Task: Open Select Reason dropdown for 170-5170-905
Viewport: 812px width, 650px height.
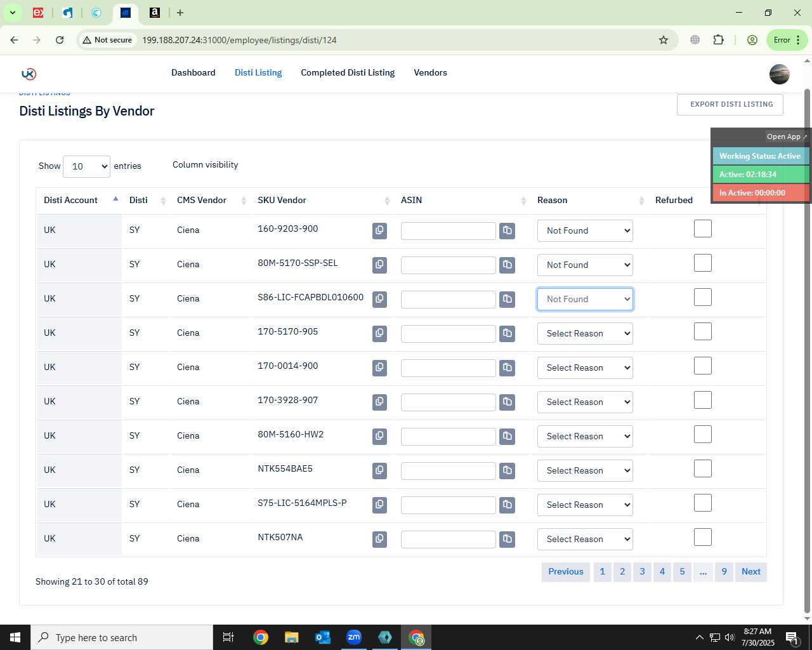Action: [585, 333]
